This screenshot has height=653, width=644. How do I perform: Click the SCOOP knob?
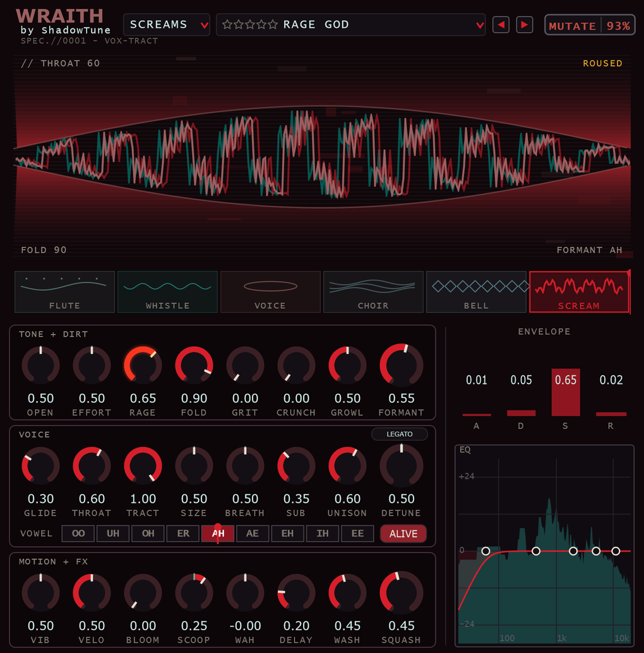click(x=194, y=592)
